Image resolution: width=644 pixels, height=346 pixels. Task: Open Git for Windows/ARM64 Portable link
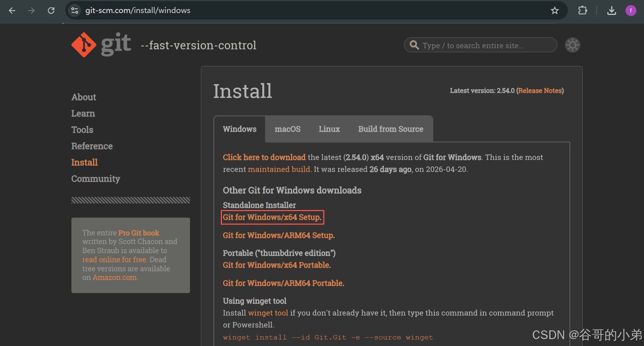point(284,283)
